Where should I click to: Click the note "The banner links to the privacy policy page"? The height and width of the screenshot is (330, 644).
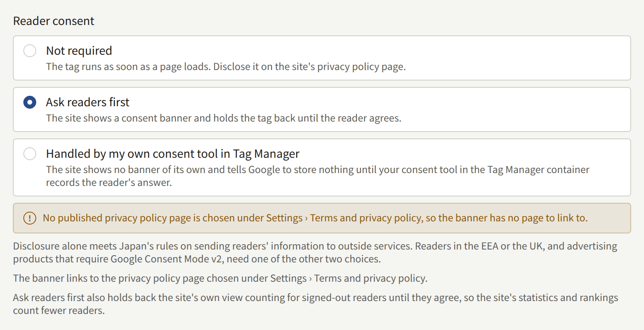click(220, 278)
